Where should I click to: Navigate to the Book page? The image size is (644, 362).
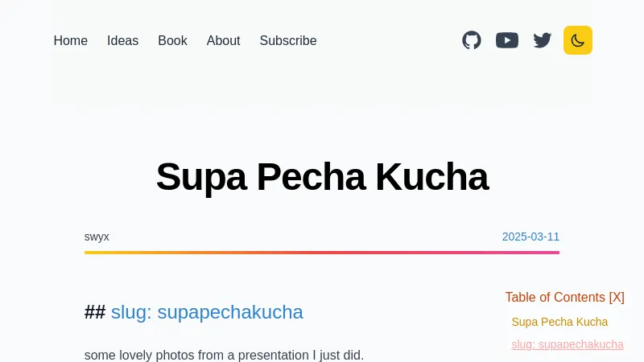tap(172, 40)
